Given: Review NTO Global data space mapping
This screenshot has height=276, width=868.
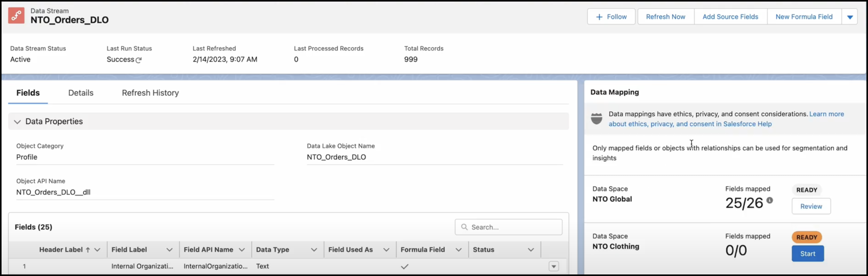Looking at the screenshot, I should point(811,206).
